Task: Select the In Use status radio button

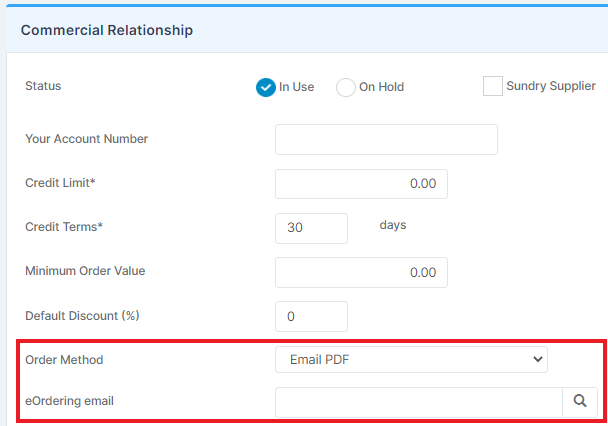Action: pyautogui.click(x=266, y=87)
